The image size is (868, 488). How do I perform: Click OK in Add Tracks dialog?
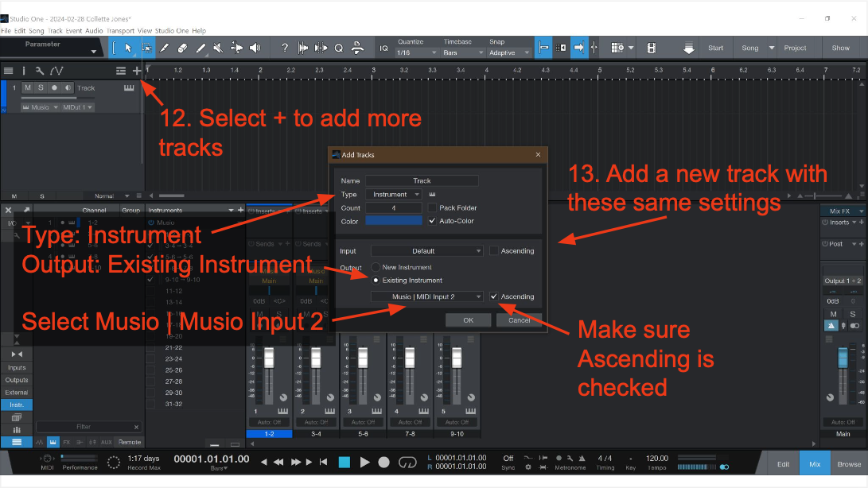469,320
